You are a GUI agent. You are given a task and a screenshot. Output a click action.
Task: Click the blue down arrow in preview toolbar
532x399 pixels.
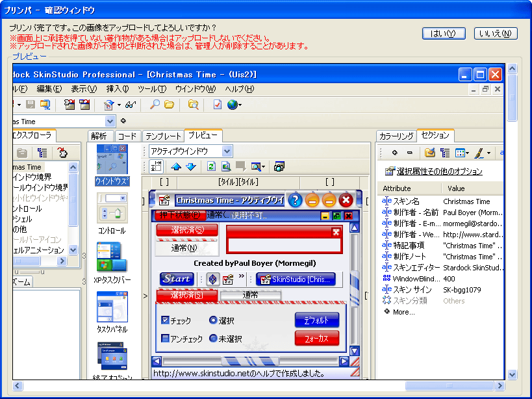click(x=191, y=166)
